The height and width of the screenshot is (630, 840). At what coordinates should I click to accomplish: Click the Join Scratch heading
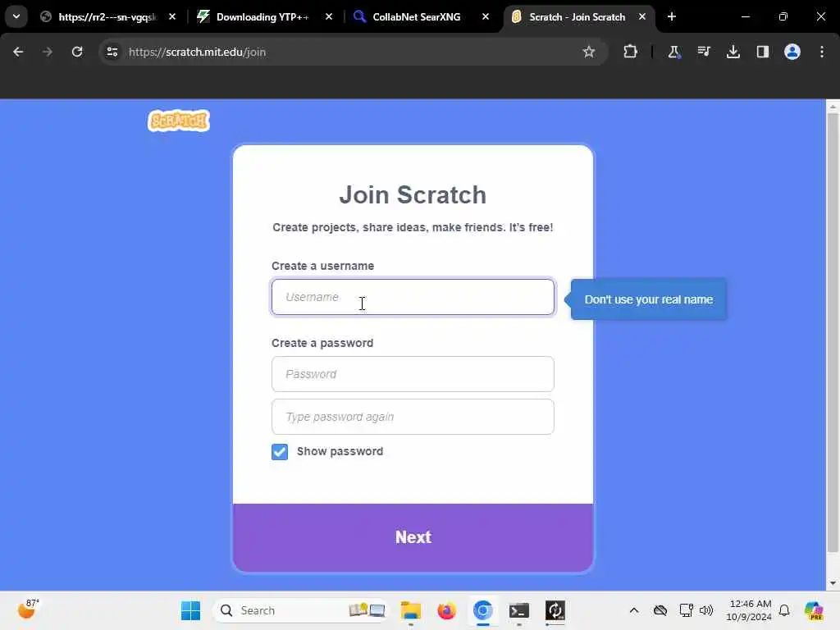pos(413,194)
